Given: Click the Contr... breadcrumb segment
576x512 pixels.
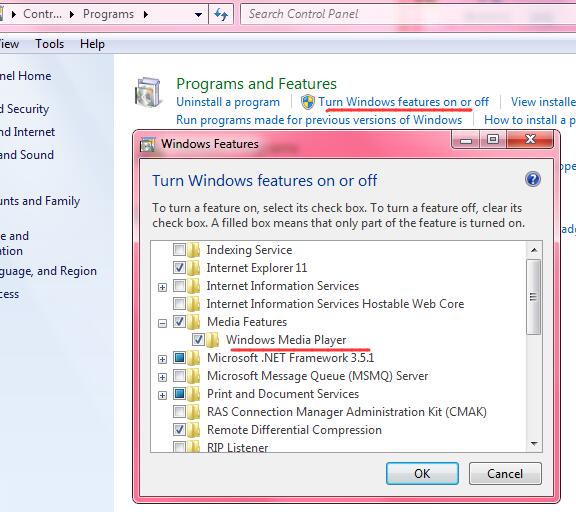Looking at the screenshot, I should pyautogui.click(x=43, y=14).
